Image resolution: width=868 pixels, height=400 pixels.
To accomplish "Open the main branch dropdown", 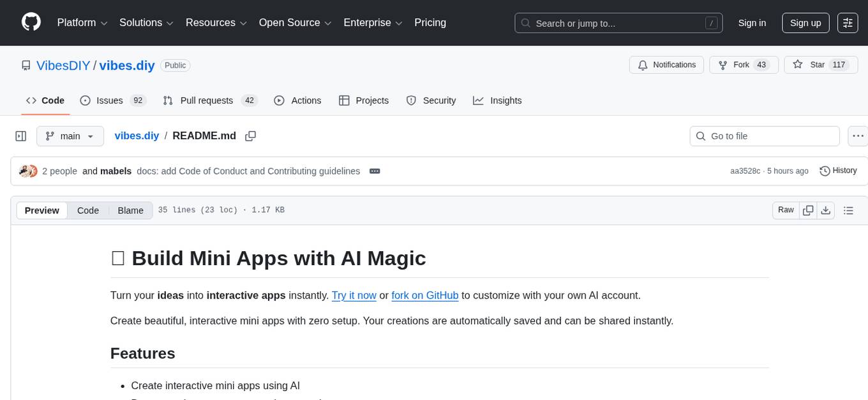I will 70,136.
